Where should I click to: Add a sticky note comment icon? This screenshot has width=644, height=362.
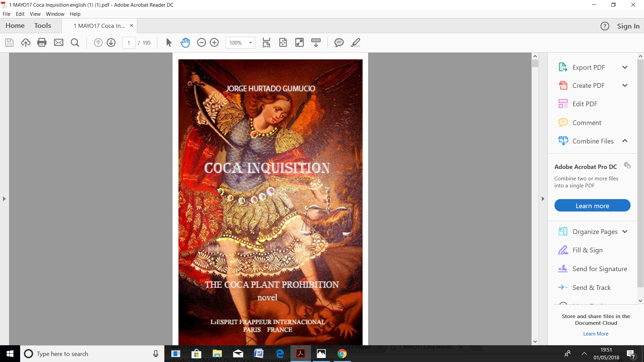339,43
